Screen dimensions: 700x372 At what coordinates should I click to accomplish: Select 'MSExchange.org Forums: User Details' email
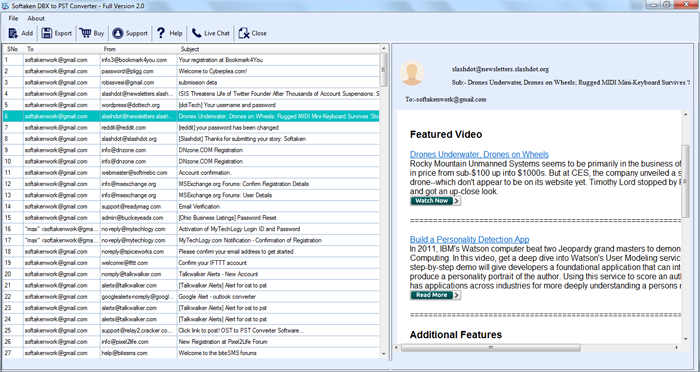point(191,195)
